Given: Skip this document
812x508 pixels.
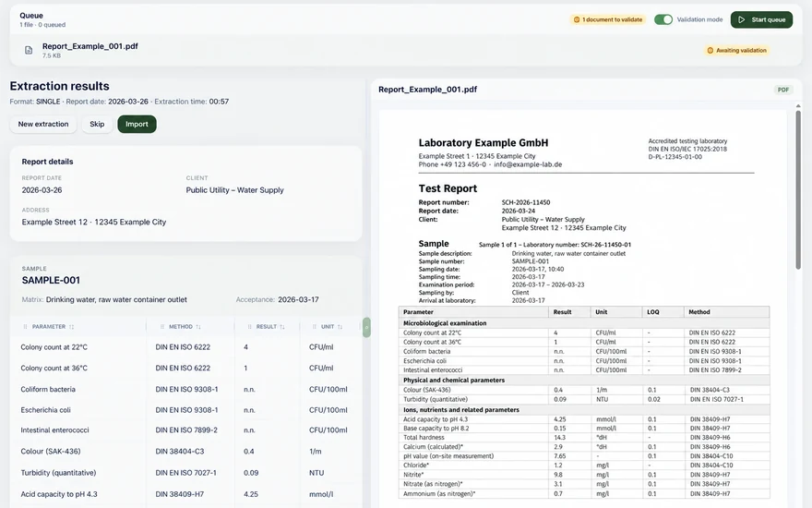Looking at the screenshot, I should (97, 124).
